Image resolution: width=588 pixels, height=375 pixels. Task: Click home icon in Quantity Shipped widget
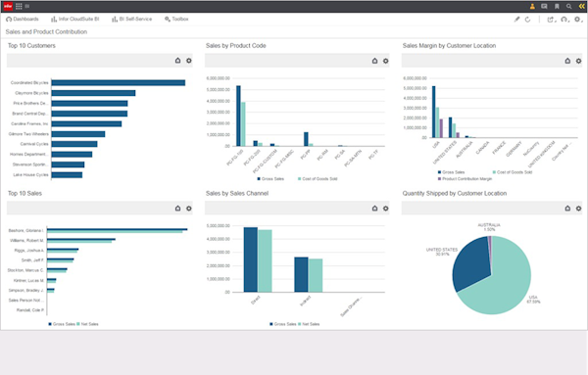(x=567, y=209)
